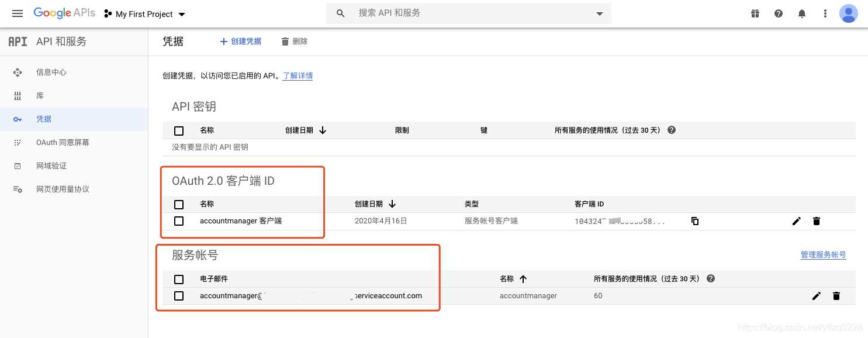Click the 类型 column header
The height and width of the screenshot is (338, 868).
(x=472, y=204)
